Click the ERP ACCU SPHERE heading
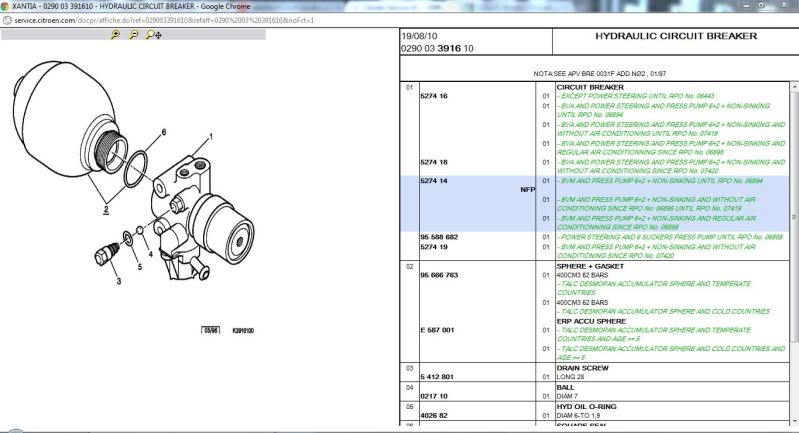799x433 pixels. (x=591, y=321)
